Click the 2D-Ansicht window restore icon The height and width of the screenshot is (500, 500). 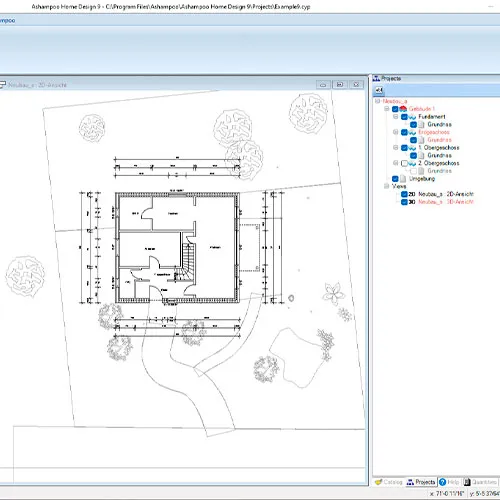pos(340,85)
